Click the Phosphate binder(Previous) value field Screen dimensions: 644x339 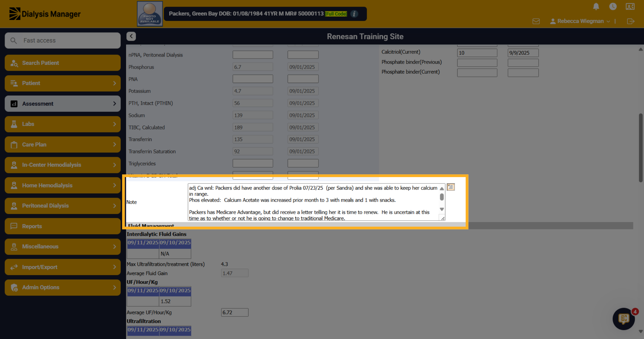pos(477,63)
